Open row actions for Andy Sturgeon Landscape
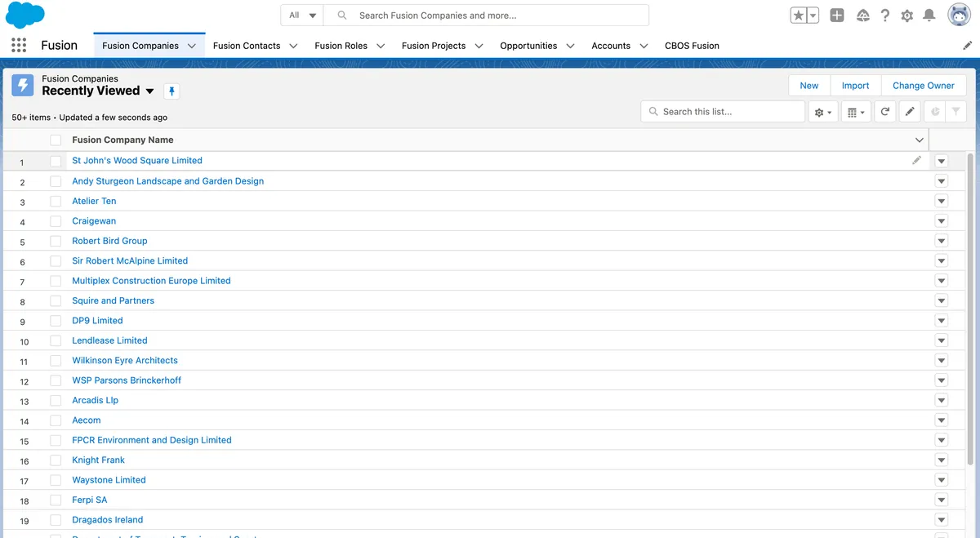The image size is (980, 538). [941, 181]
